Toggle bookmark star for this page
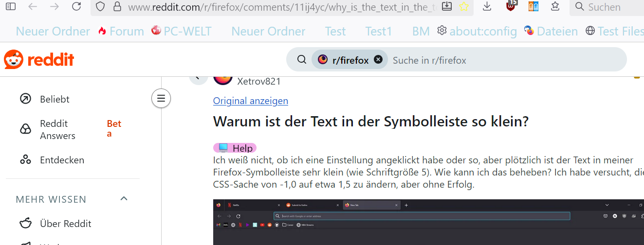Screen dimensions: 644x245 point(464,6)
